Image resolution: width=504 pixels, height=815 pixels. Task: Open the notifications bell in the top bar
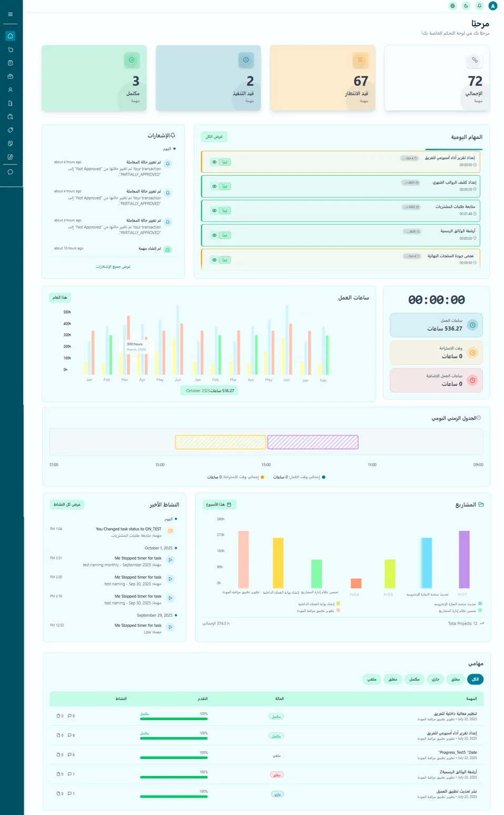[479, 6]
